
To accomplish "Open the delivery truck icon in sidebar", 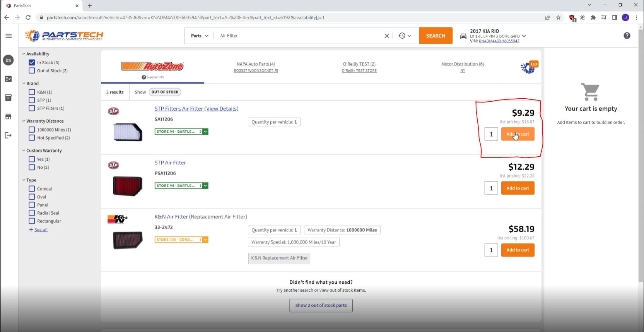I will point(8,116).
